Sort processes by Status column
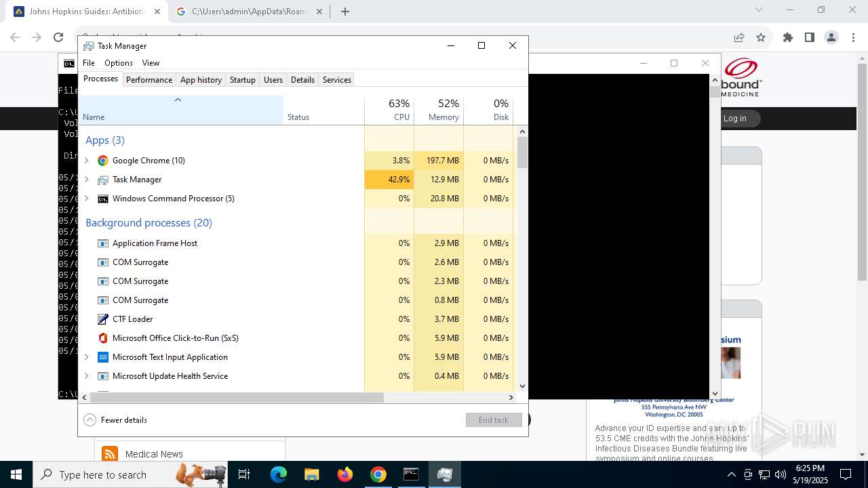Image resolution: width=868 pixels, height=488 pixels. click(323, 110)
